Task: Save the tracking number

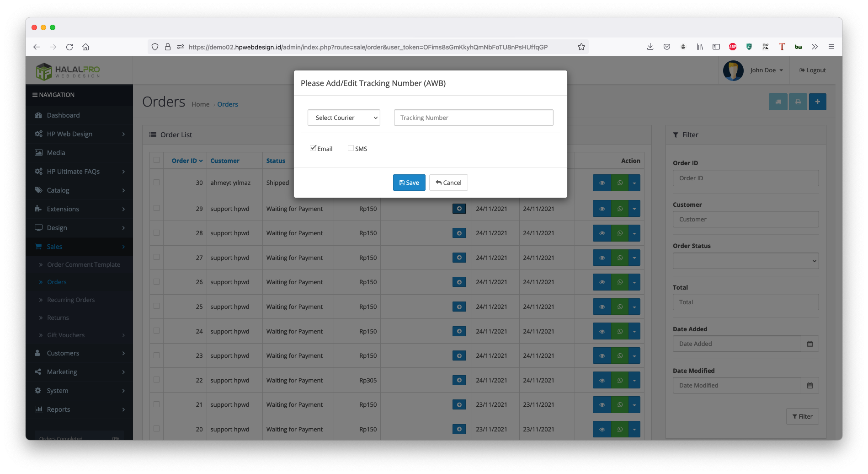Action: pos(409,183)
